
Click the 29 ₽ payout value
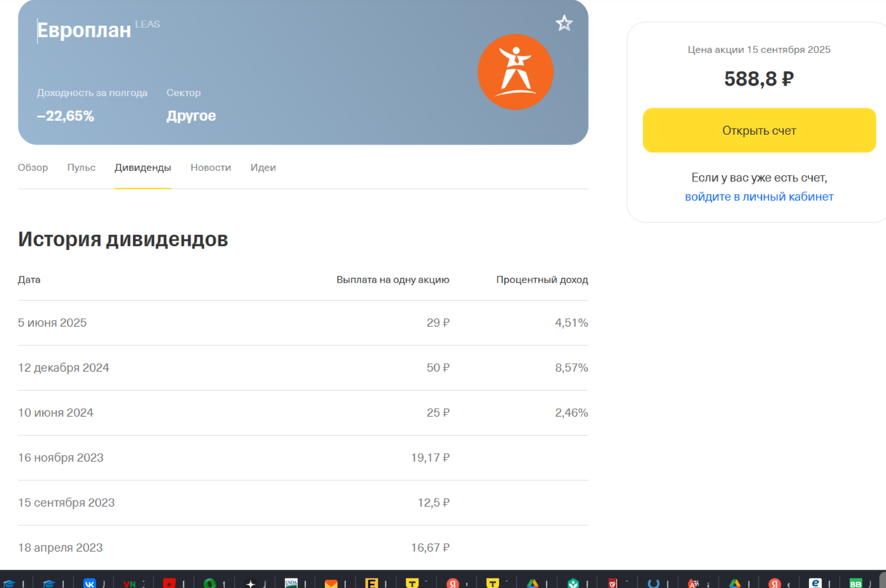click(438, 323)
